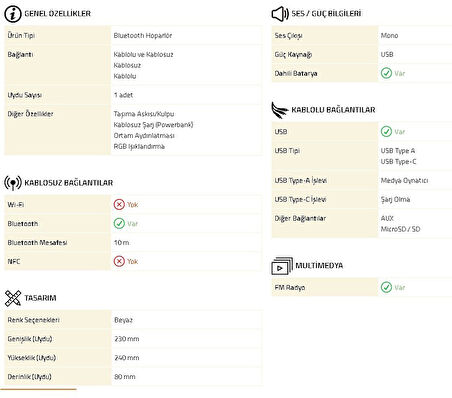Click the Kablolu ve Kablosuz value

coord(143,54)
